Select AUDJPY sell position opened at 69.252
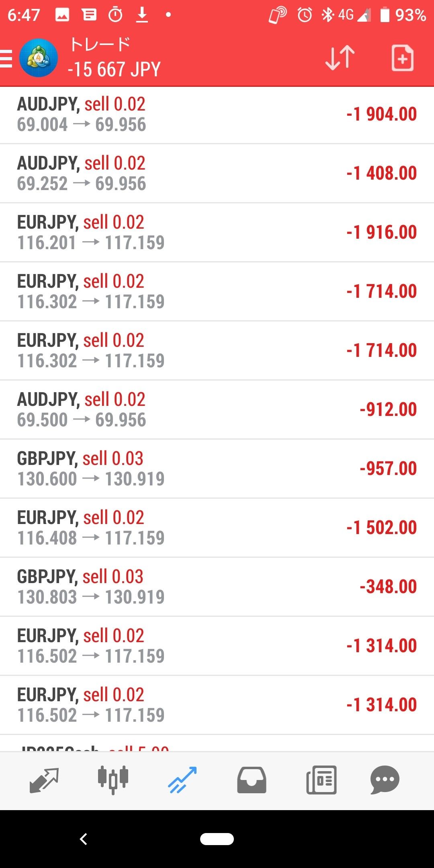Viewport: 434px width, 868px height. pyautogui.click(x=217, y=174)
